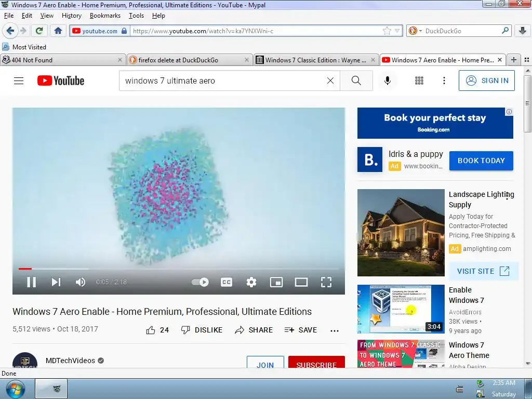The image size is (532, 399).
Task: Clear the YouTube search text
Action: (x=330, y=81)
